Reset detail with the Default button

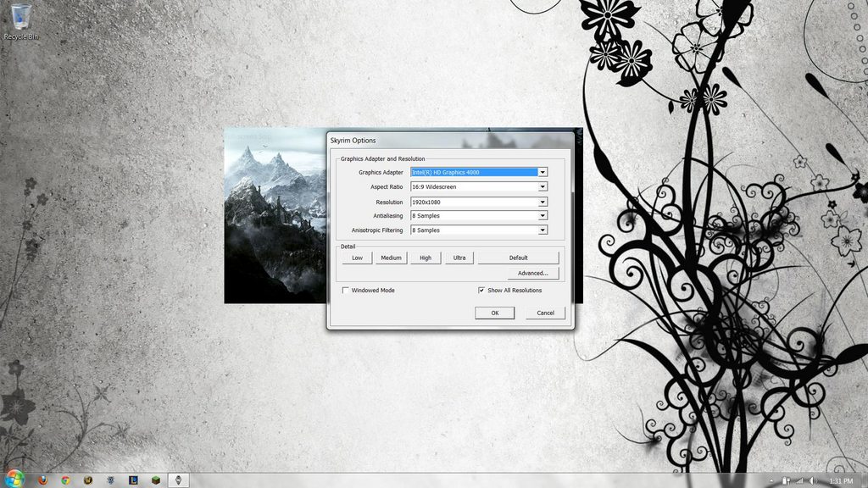pos(518,258)
